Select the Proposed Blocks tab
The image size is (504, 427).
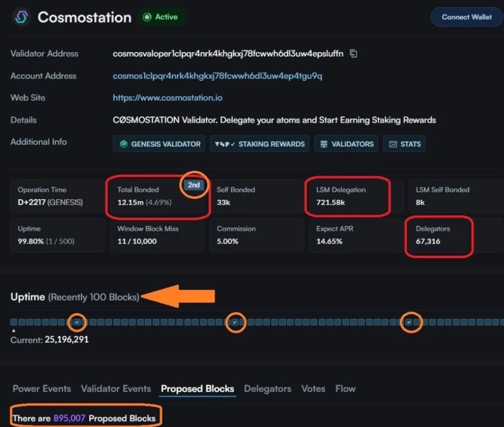197,389
